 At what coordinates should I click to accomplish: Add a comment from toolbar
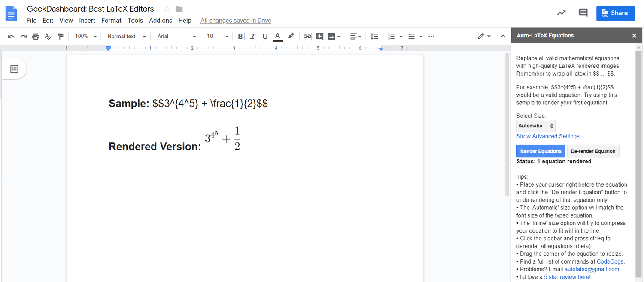(x=319, y=37)
